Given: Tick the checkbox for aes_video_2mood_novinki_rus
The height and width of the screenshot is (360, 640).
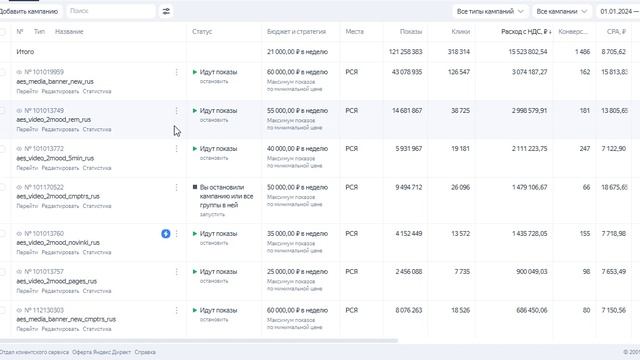Looking at the screenshot, I should 2,234.
